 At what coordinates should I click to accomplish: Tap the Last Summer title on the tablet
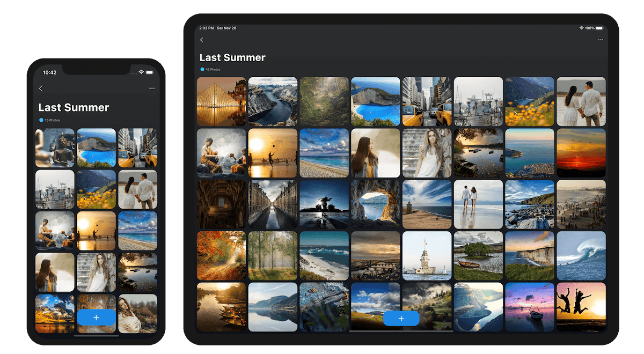point(232,58)
